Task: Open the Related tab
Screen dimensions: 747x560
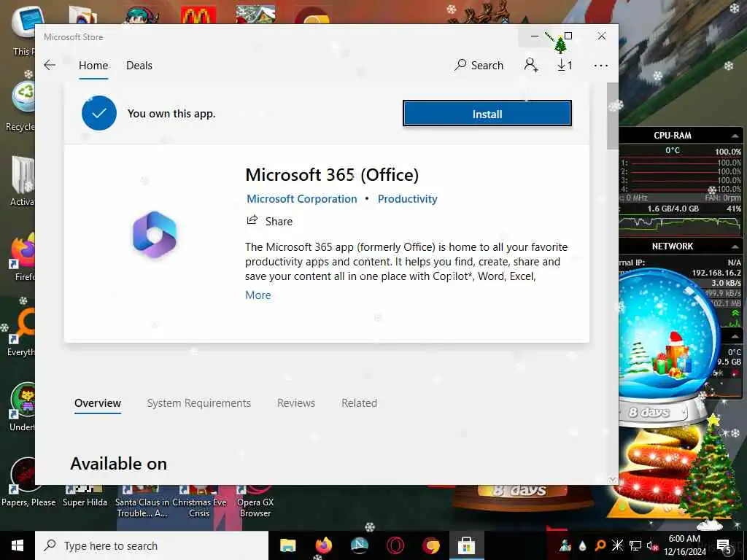Action: coord(359,402)
